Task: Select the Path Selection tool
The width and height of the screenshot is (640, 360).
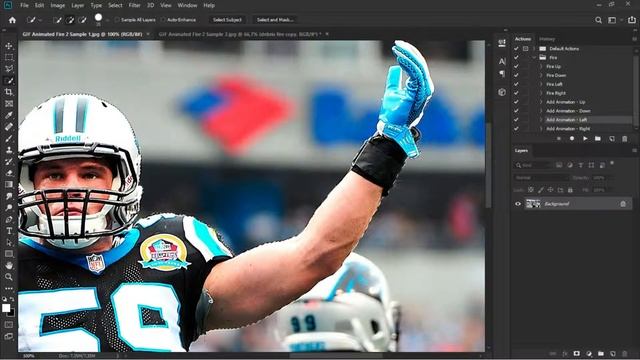Action: coord(9,242)
